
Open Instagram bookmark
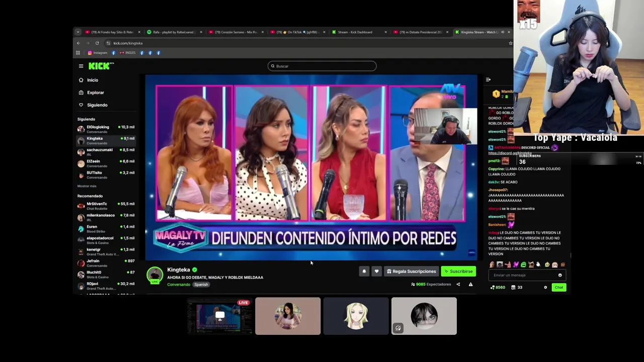coord(97,53)
